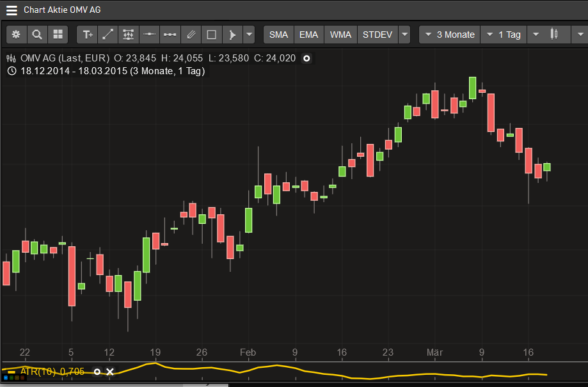Open chart settings with the gear icon
Viewport: 588px width, 387px height.
[16, 35]
